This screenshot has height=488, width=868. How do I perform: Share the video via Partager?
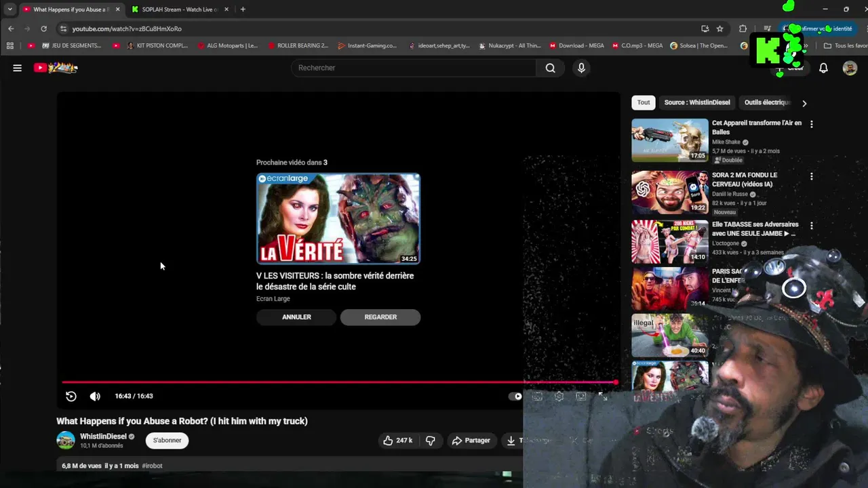(471, 441)
